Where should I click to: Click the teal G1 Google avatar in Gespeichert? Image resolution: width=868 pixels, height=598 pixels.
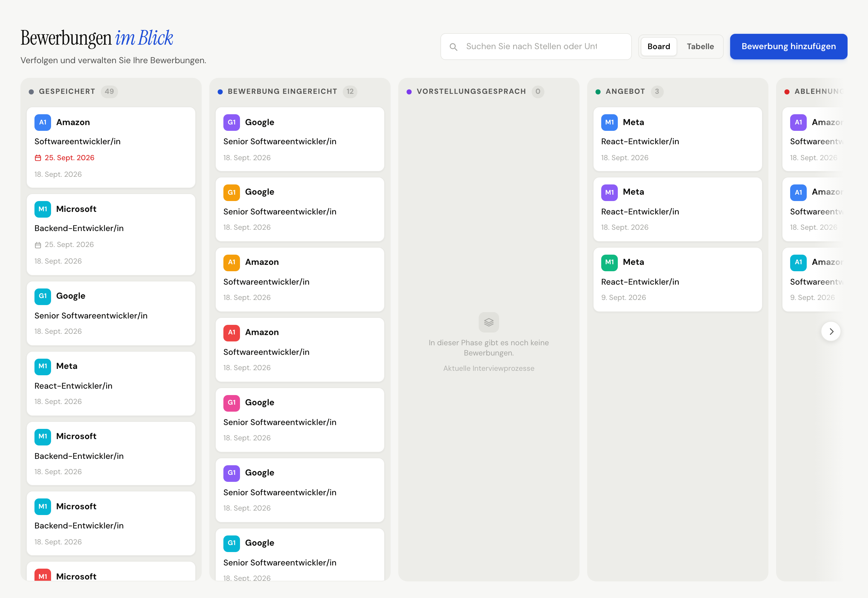(x=43, y=296)
